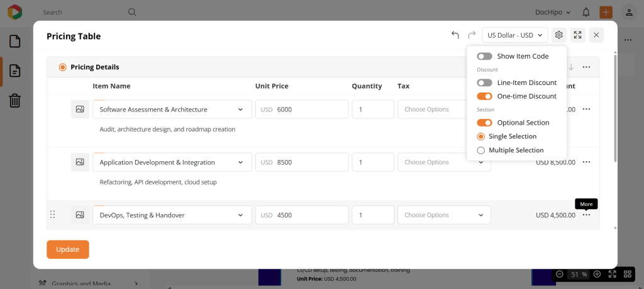The image size is (644, 289).
Task: Open notifications bell
Action: click(x=586, y=13)
